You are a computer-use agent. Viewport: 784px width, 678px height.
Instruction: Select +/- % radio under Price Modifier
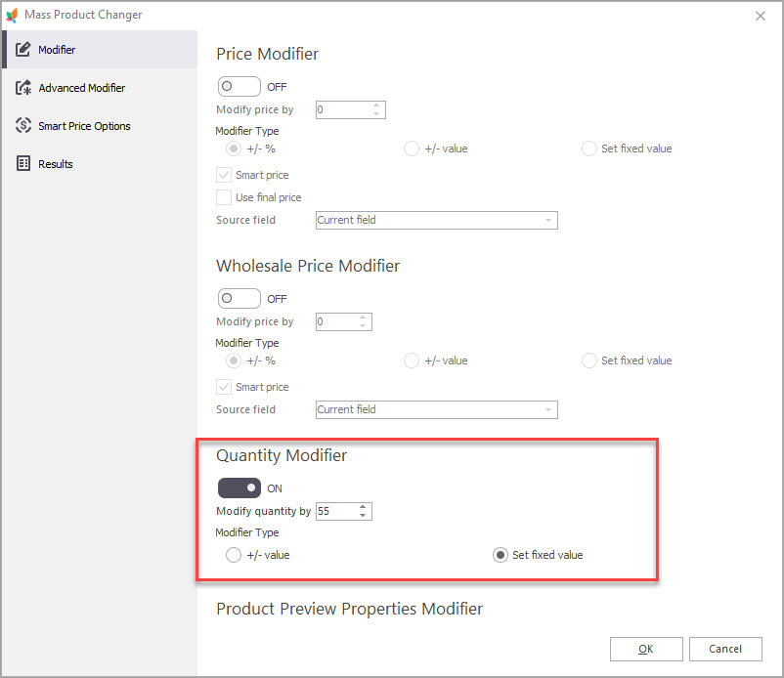[x=234, y=148]
